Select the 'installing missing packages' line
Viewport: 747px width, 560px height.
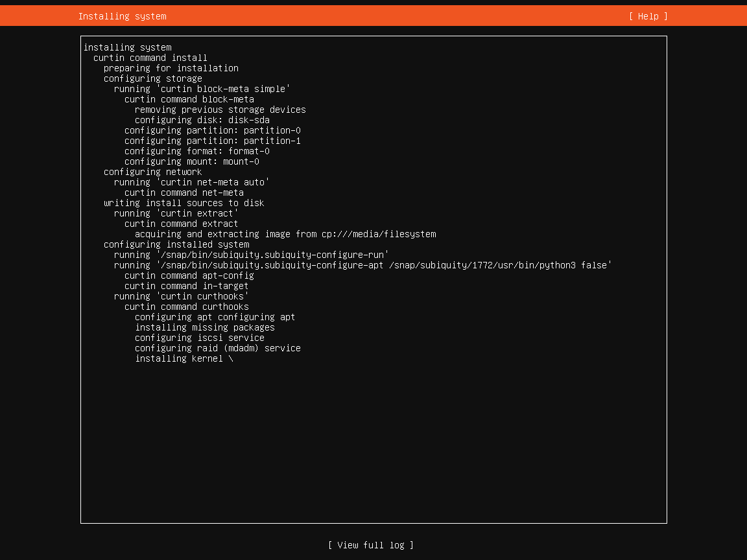(x=204, y=327)
